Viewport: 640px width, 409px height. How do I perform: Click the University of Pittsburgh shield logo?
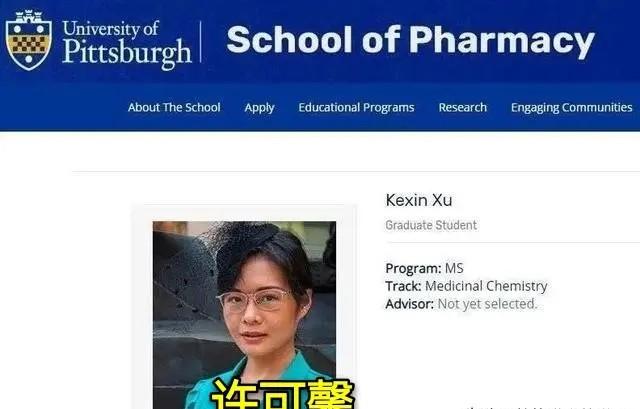pyautogui.click(x=29, y=40)
